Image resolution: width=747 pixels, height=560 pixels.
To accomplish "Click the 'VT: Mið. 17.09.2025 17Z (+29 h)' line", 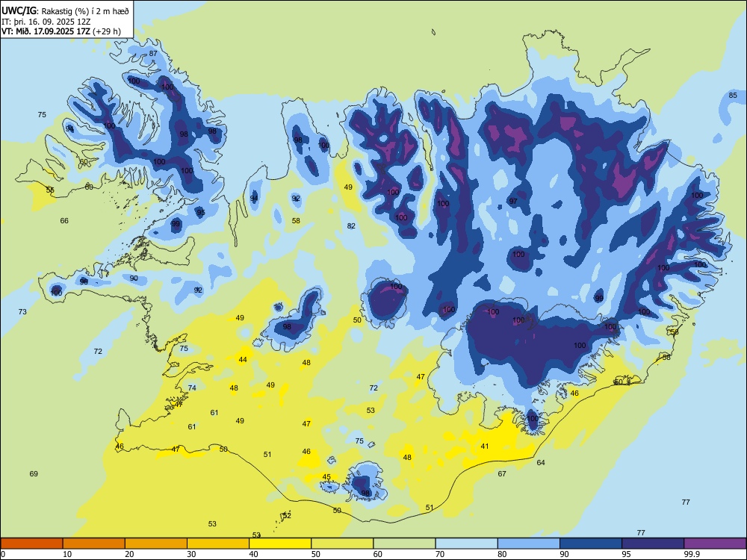I will point(61,31).
